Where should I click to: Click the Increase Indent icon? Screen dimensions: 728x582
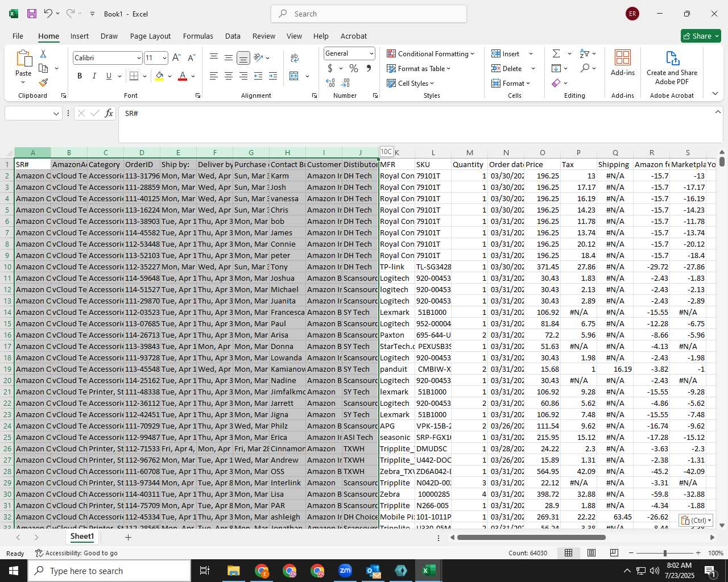click(273, 76)
